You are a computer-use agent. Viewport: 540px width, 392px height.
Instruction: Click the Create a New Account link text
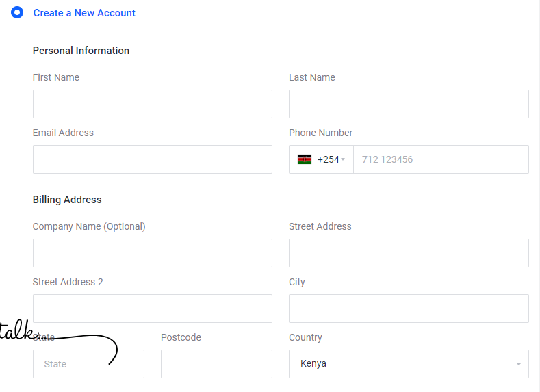pyautogui.click(x=84, y=13)
